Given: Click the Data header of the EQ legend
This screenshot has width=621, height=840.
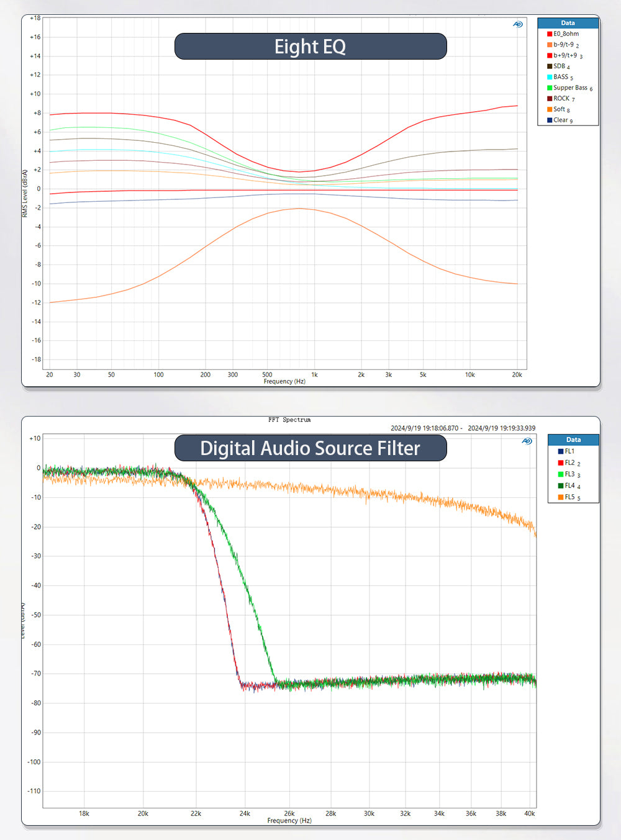Looking at the screenshot, I should (x=568, y=23).
